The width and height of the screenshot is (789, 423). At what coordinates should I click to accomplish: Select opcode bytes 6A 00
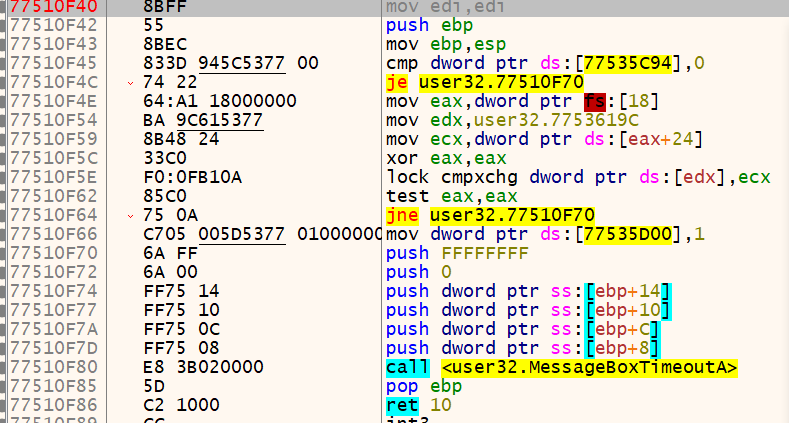(171, 272)
